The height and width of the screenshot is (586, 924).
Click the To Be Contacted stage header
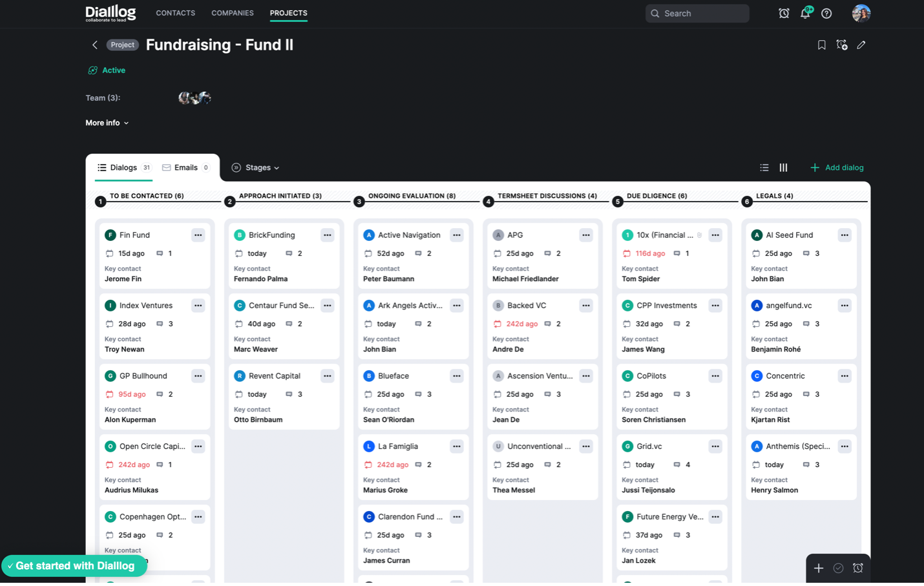(147, 196)
